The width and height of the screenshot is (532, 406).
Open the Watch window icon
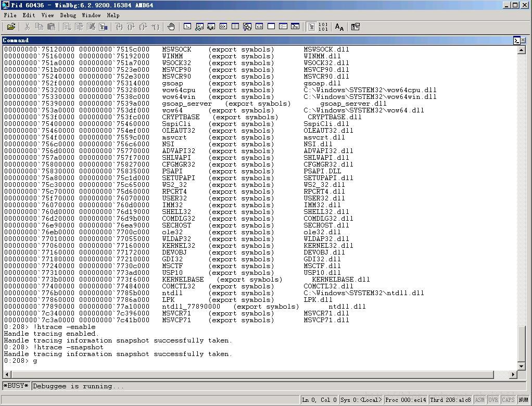pos(199,27)
